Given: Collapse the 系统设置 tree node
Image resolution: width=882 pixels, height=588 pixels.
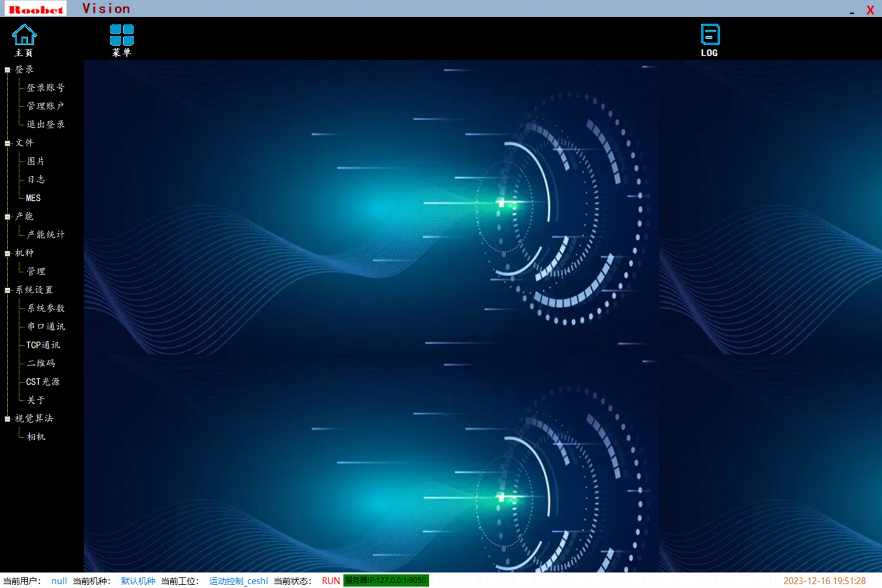Looking at the screenshot, I should click(7, 290).
